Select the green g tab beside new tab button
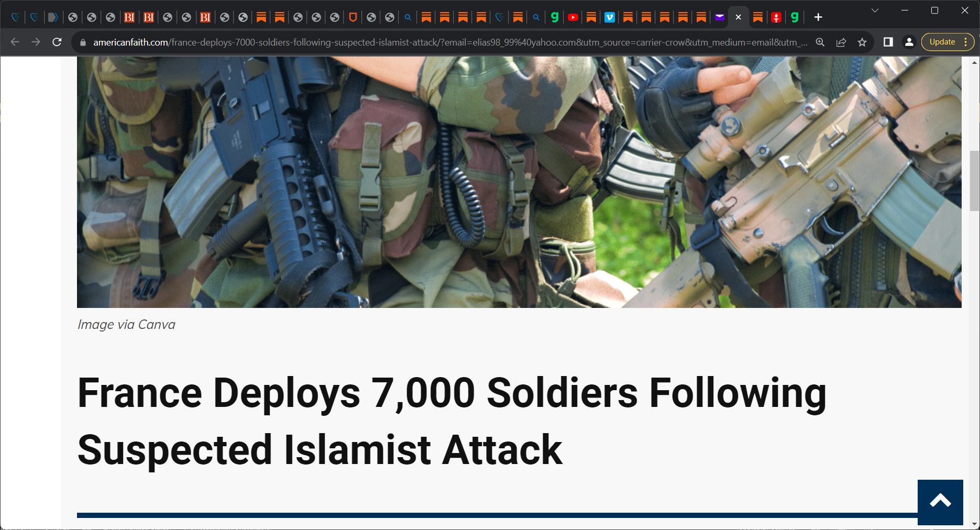This screenshot has width=980, height=530. (795, 17)
